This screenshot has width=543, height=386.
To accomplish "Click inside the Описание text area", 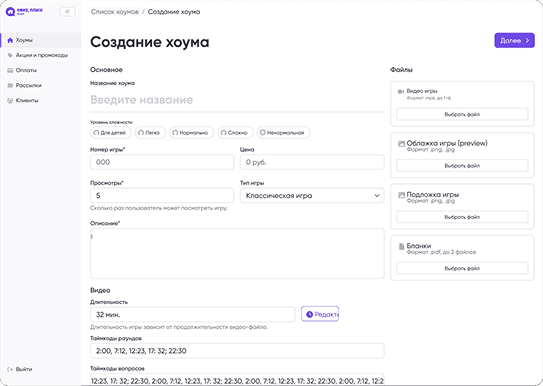I will coord(237,253).
